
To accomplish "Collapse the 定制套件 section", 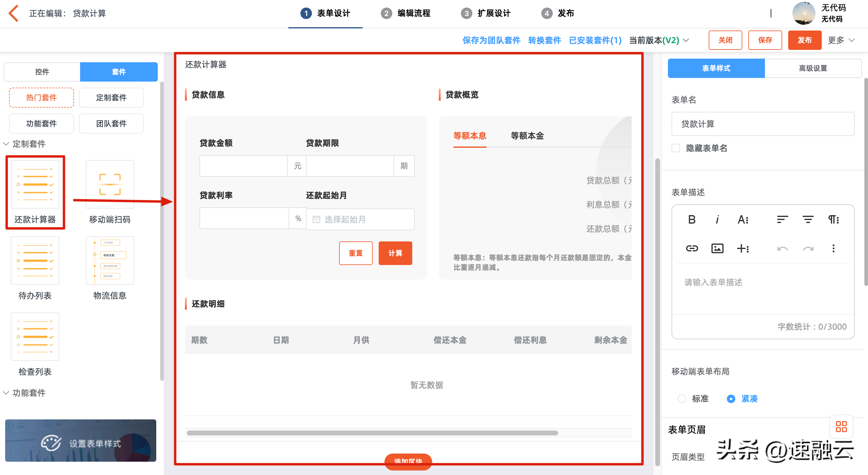I will [x=6, y=144].
